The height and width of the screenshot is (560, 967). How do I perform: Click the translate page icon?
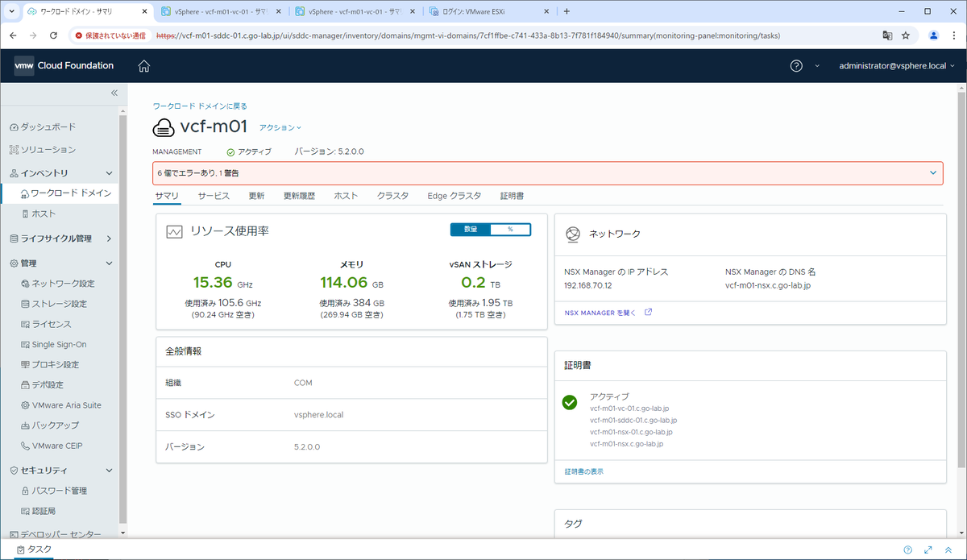pyautogui.click(x=887, y=35)
